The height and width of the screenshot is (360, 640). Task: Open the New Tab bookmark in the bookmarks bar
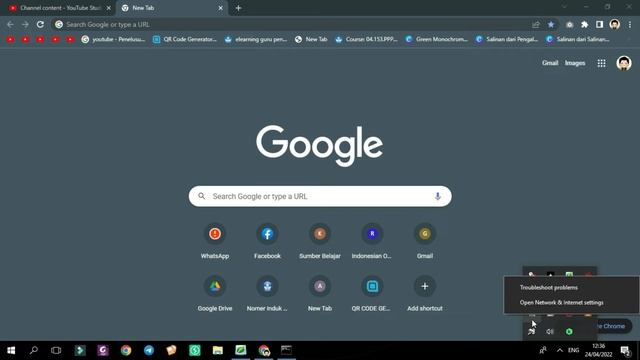(x=311, y=39)
